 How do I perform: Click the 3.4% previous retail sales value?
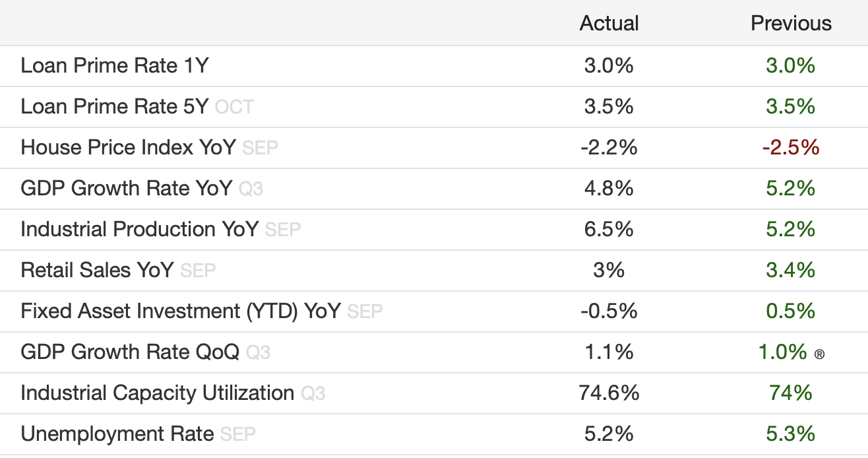click(790, 270)
